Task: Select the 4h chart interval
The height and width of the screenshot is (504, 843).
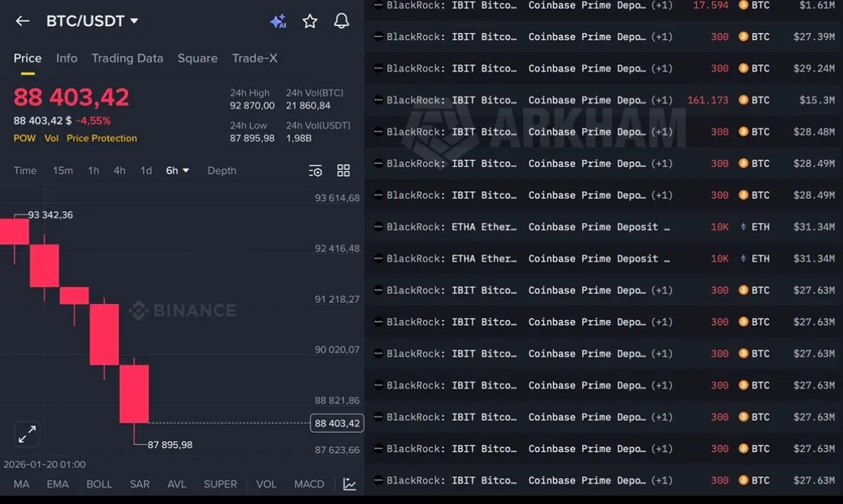Action: pyautogui.click(x=120, y=170)
